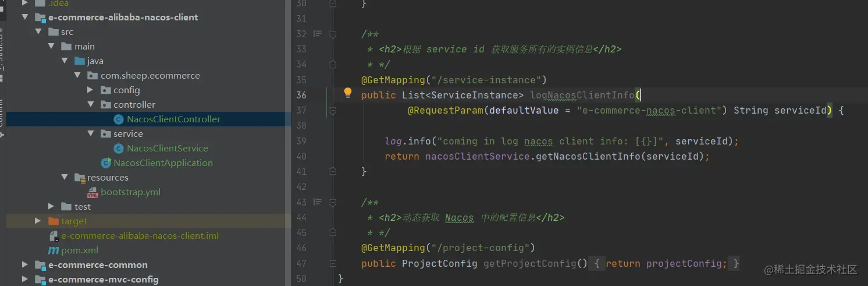Toggle rendered doc comment icon at line 43
The image size is (868, 286).
(x=318, y=202)
